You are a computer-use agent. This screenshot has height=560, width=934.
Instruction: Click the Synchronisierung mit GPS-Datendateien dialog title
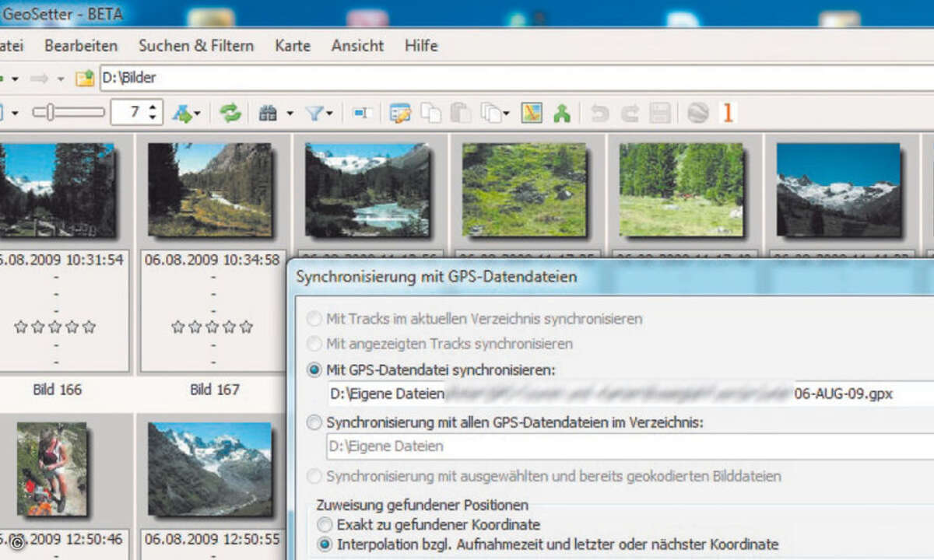coord(437,277)
